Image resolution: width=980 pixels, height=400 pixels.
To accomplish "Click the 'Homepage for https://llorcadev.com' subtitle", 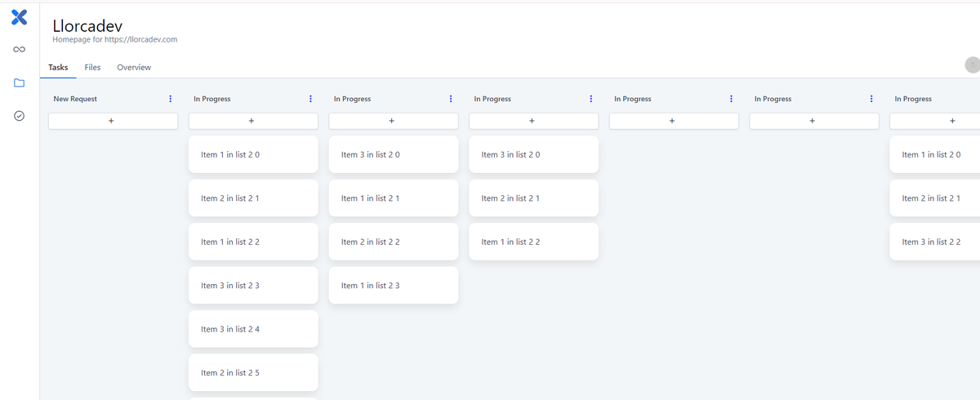I will click(x=115, y=39).
